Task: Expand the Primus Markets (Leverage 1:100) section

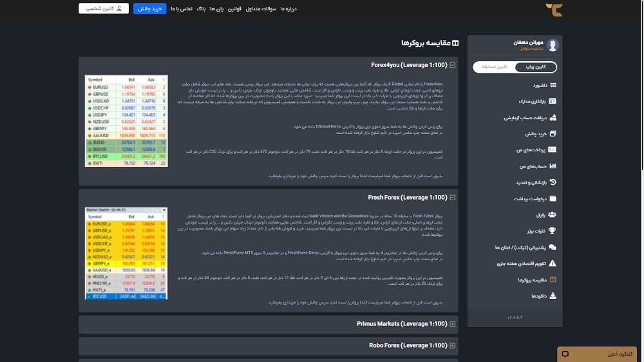Action: (452, 324)
